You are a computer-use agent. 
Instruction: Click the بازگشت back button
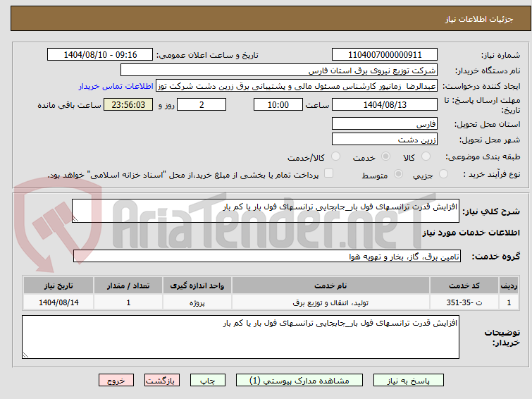click(x=163, y=380)
